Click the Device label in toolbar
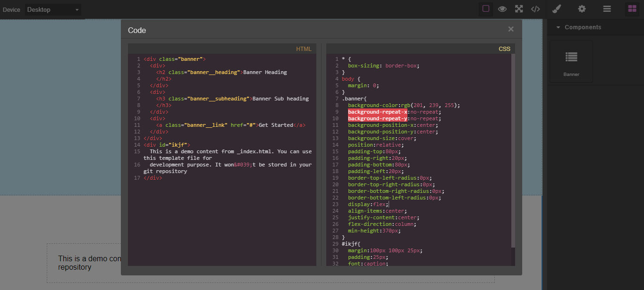Screen dimensions: 644x290 11,10
